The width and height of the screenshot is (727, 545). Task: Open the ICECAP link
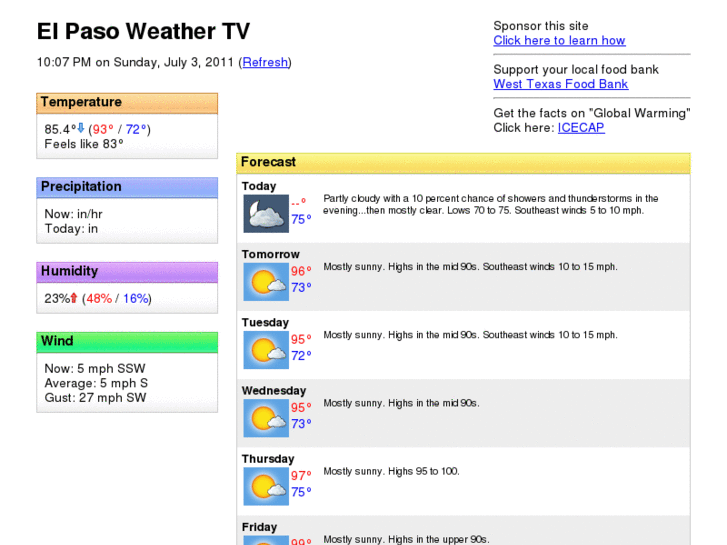pyautogui.click(x=581, y=128)
